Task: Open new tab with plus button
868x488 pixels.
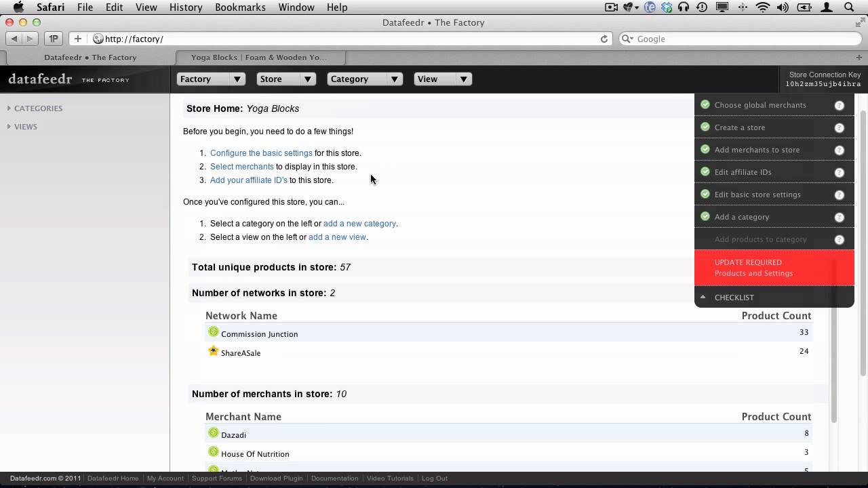Action: [859, 58]
